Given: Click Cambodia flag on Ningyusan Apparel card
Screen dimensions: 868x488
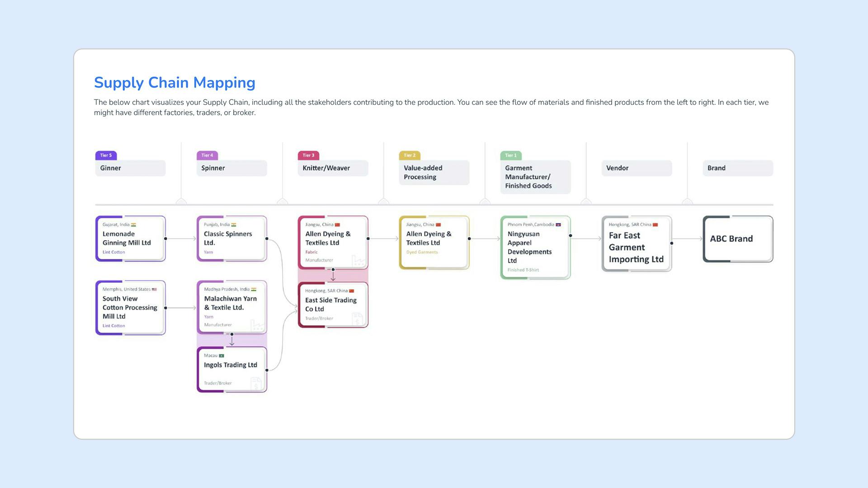Looking at the screenshot, I should [558, 225].
